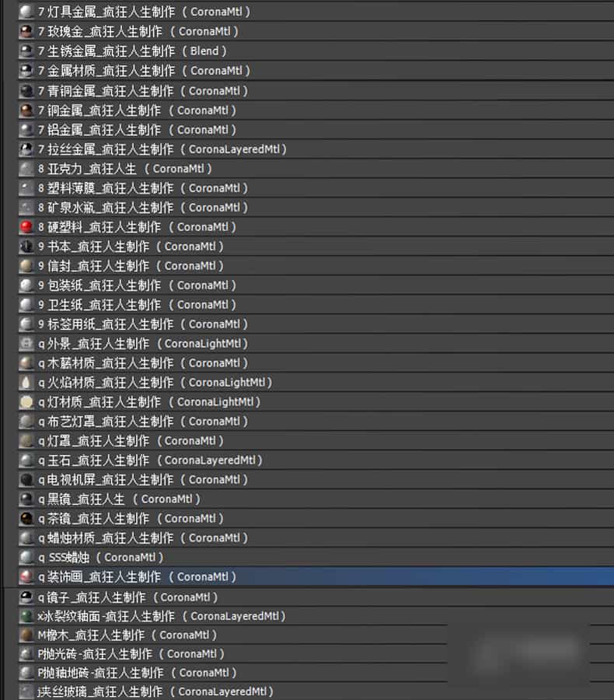The image size is (614, 700).
Task: Click the dark 茶镜 sphere icon
Action: click(x=26, y=519)
